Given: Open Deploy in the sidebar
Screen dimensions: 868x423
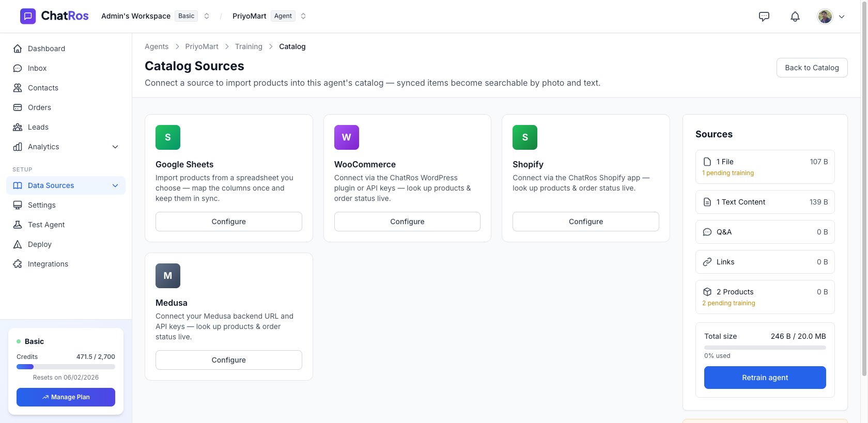Looking at the screenshot, I should [66, 244].
